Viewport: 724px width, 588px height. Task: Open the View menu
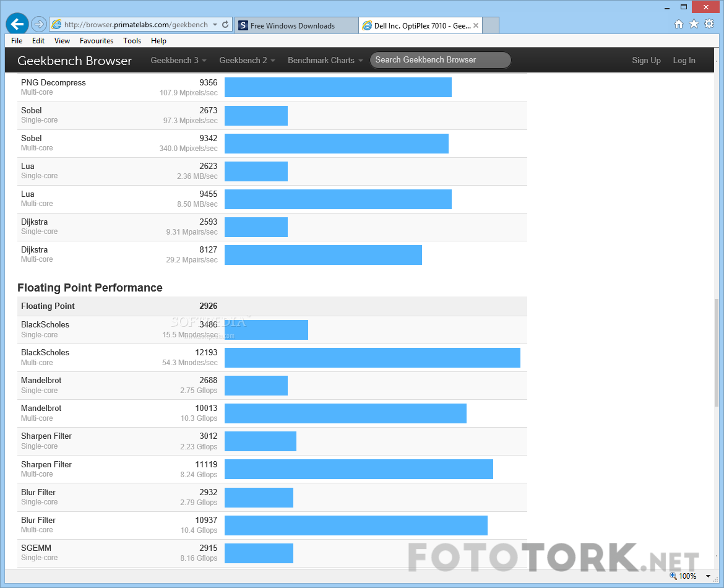click(x=62, y=41)
